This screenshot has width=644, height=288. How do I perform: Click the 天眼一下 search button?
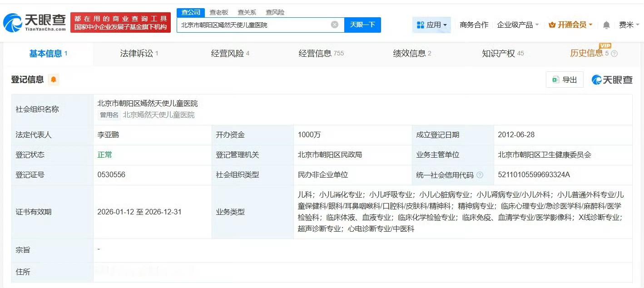pos(363,25)
